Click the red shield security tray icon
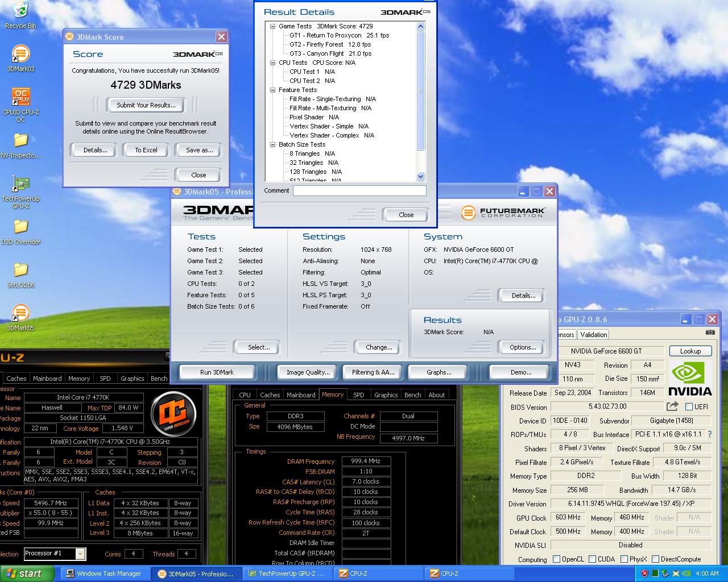The image size is (728, 582). point(644,573)
